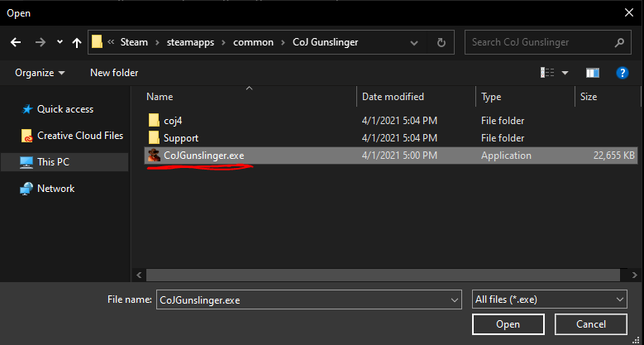Click the Up directory arrow
This screenshot has height=345, width=644.
point(77,42)
